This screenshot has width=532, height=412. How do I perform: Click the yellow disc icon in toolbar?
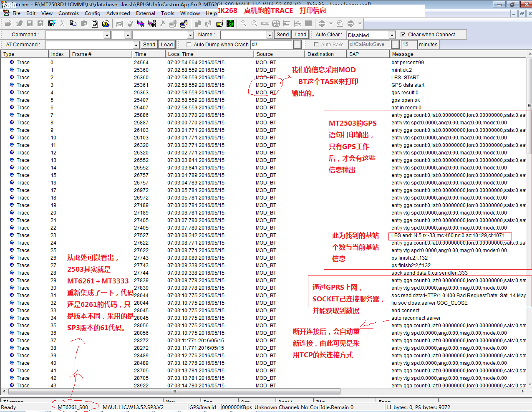coord(106,23)
